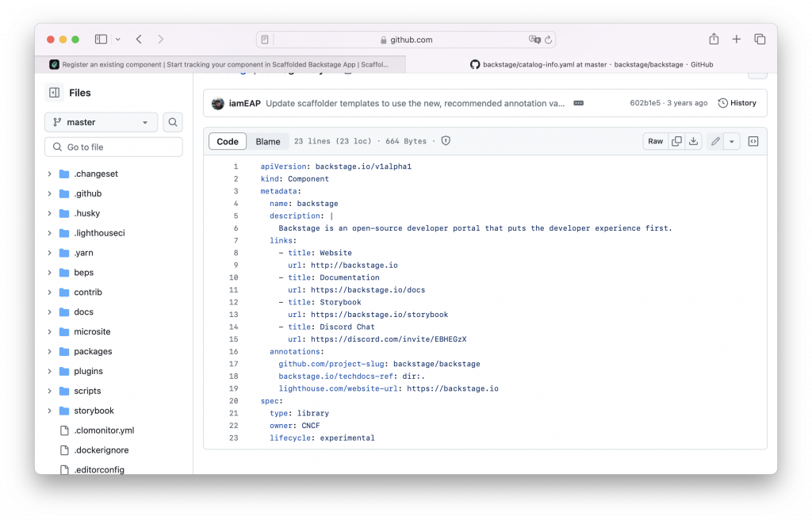Open the plugins folder
This screenshot has height=520, width=812.
[x=88, y=371]
